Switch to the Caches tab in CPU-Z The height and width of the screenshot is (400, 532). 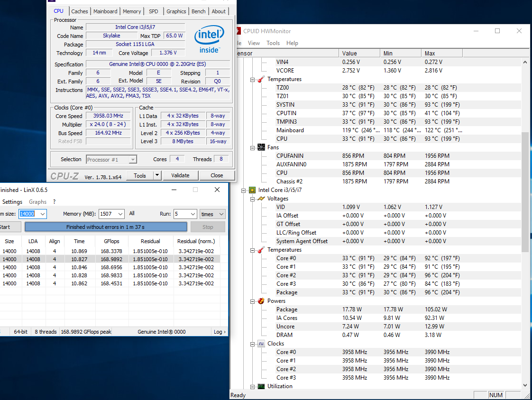(79, 11)
